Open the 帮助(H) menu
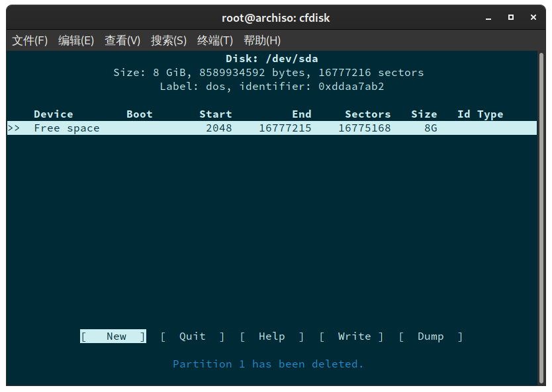The image size is (552, 392). coord(262,40)
